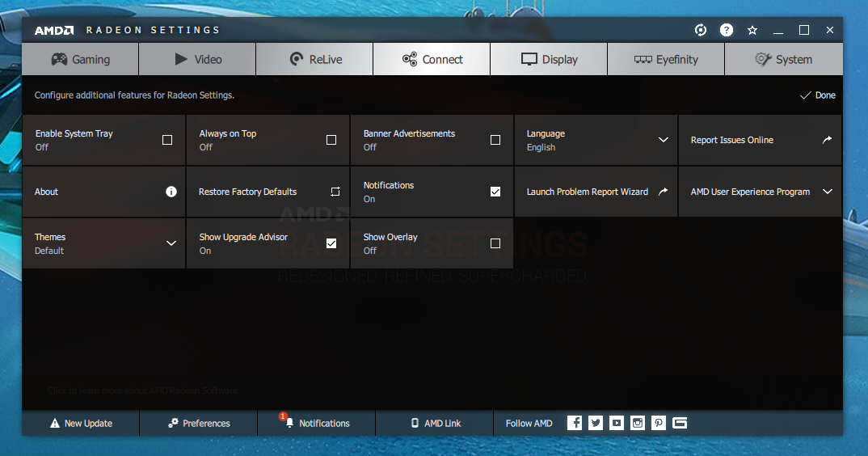Switch to the Eyefinity tab

click(666, 59)
